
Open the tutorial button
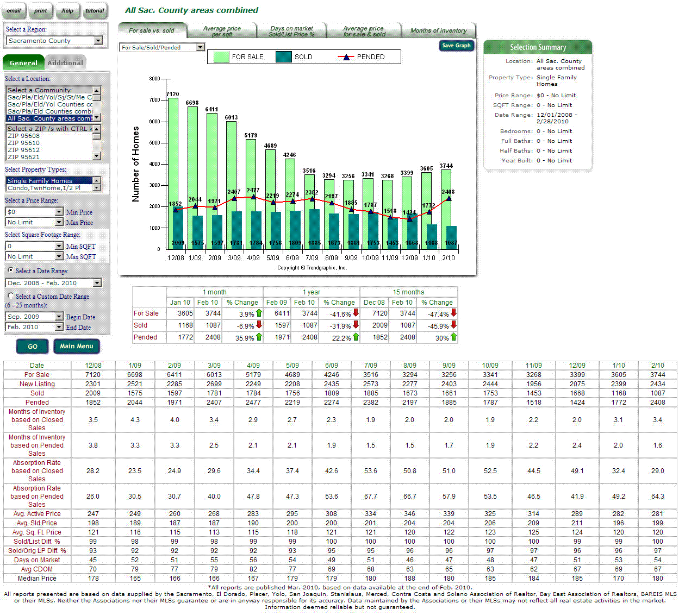pos(95,11)
